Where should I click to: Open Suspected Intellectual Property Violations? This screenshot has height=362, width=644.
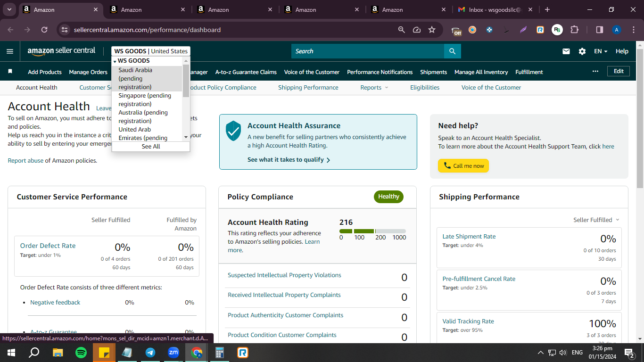tap(284, 275)
